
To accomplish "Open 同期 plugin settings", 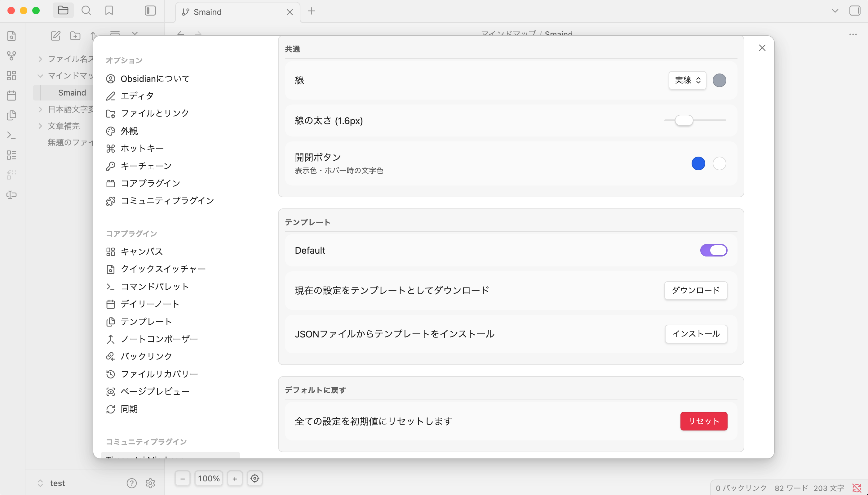I will (170, 409).
